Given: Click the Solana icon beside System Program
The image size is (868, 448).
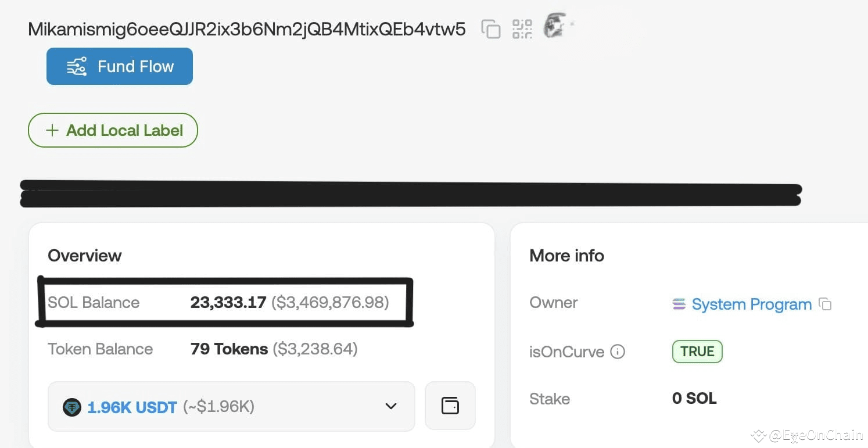Looking at the screenshot, I should [x=679, y=304].
